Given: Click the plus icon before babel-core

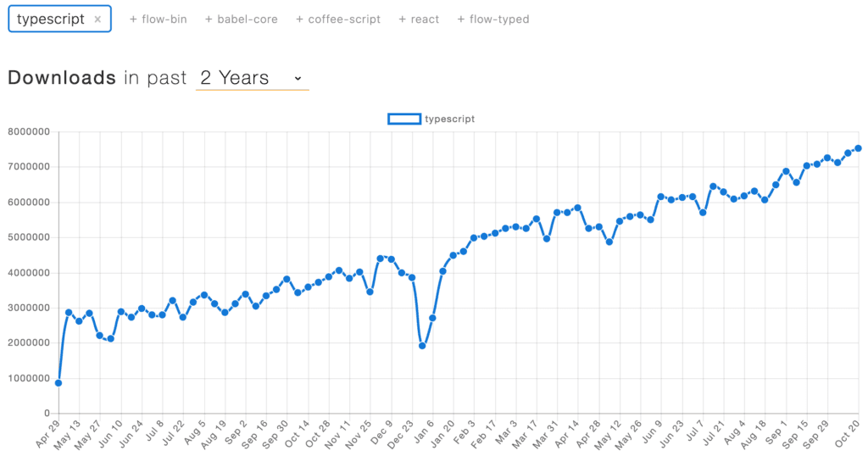Looking at the screenshot, I should tap(209, 19).
